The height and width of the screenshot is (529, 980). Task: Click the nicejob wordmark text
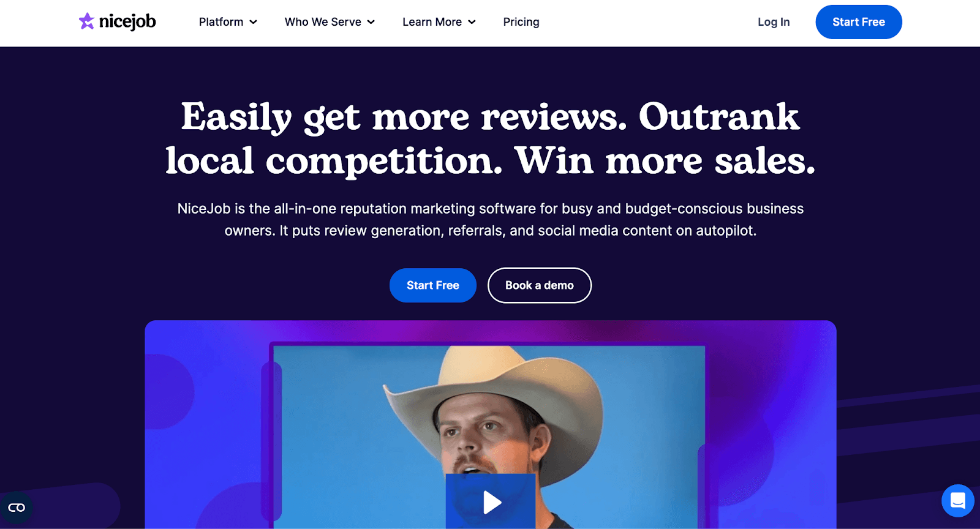pos(127,21)
